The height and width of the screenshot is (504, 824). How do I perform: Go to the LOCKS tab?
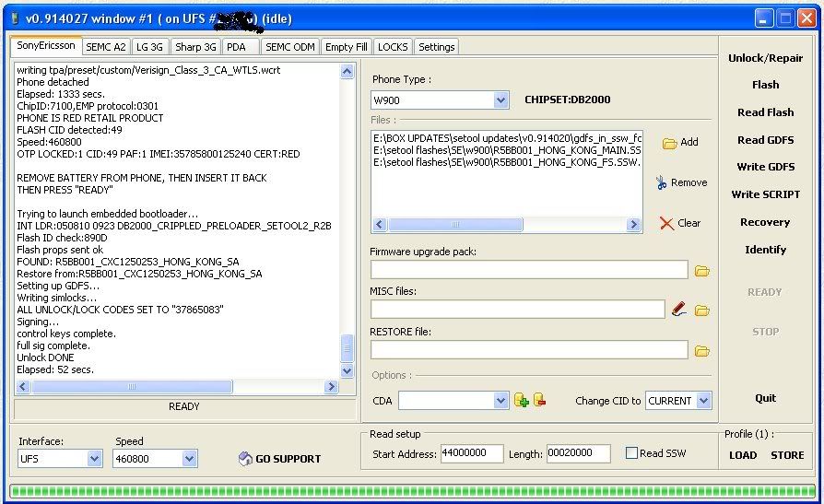pyautogui.click(x=393, y=47)
